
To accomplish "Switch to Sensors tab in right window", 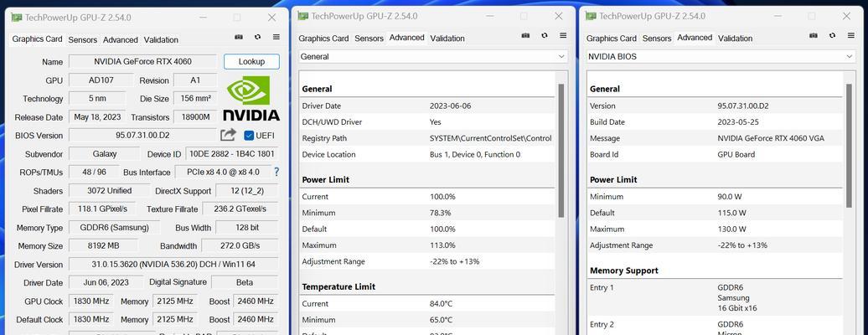I will (657, 39).
